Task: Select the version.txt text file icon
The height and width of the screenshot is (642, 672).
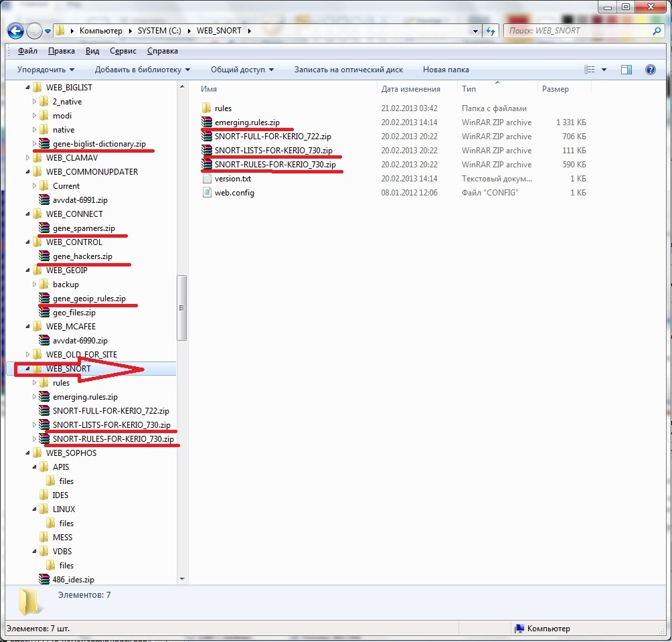Action: pos(207,179)
